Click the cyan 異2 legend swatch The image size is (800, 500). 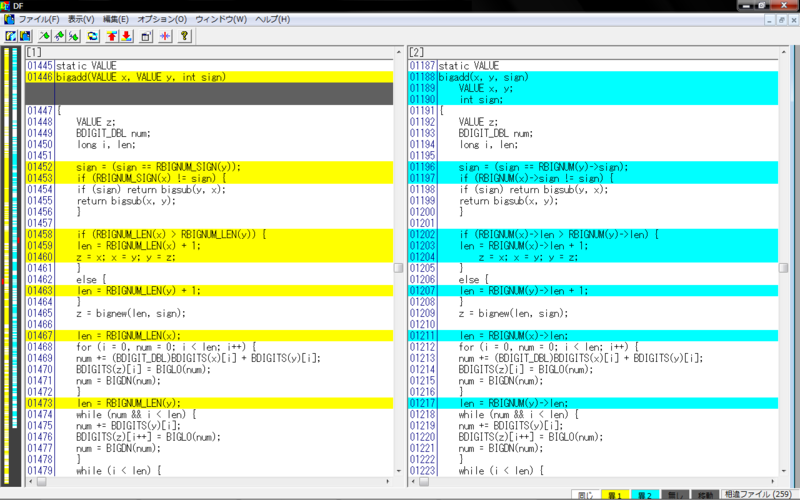645,495
